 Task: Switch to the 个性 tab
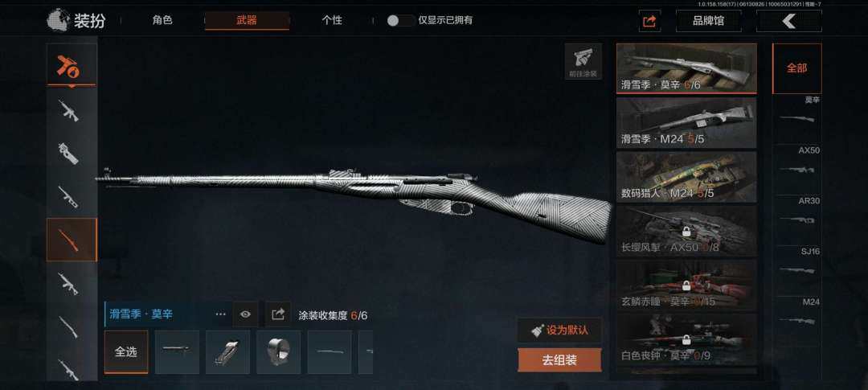332,20
